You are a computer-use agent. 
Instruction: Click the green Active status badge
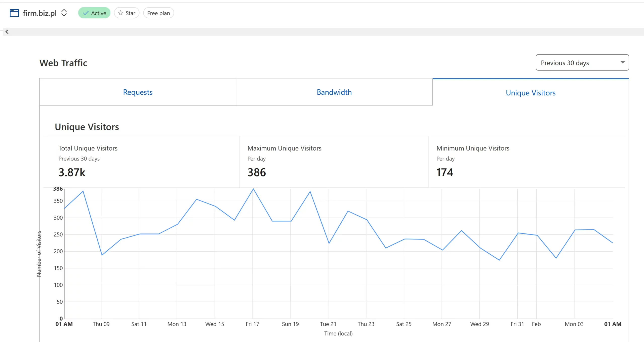point(94,13)
